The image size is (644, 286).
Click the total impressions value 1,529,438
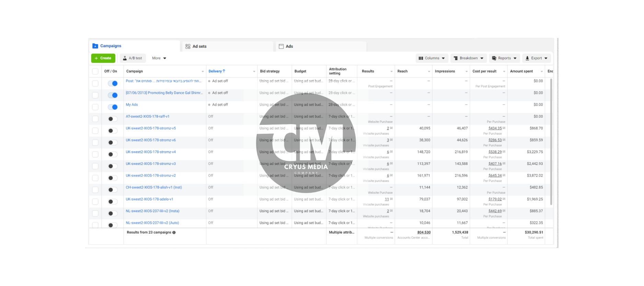tap(460, 233)
